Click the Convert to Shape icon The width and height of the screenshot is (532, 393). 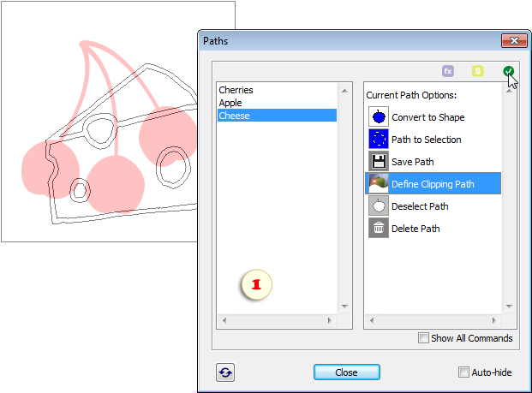tap(379, 117)
